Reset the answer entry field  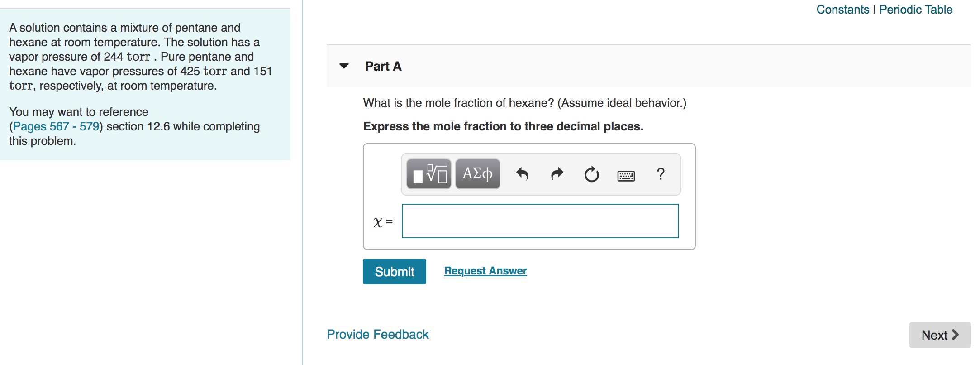(x=591, y=174)
